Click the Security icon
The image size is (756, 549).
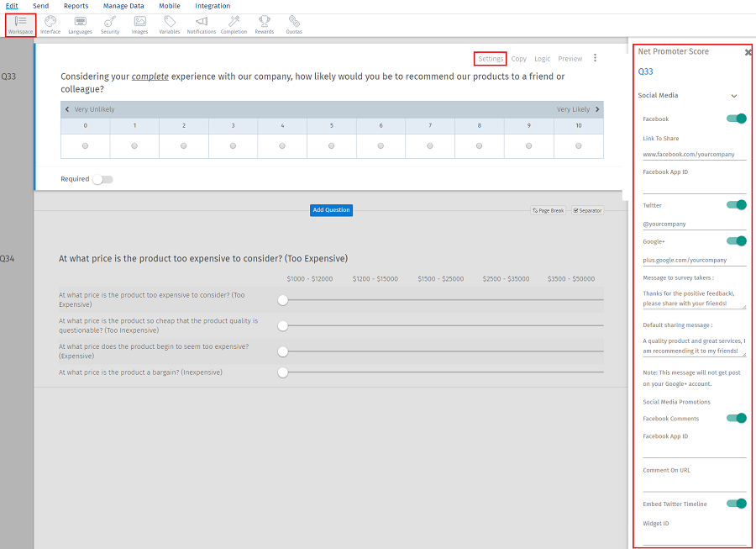[x=110, y=24]
